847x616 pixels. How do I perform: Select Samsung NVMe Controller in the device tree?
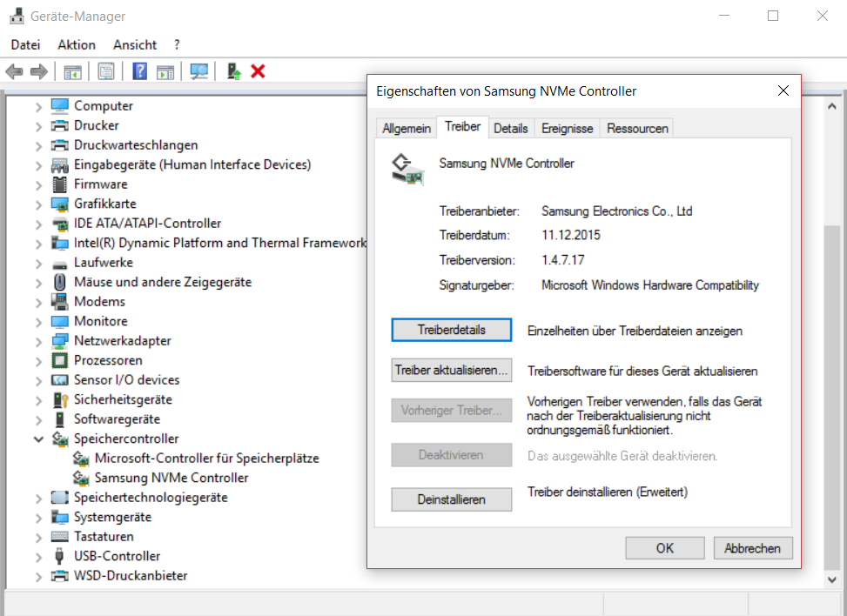tap(171, 478)
